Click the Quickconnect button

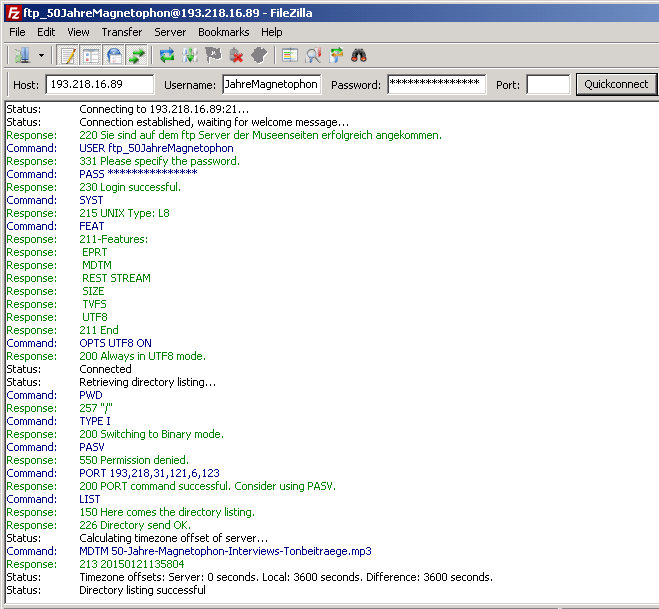(616, 84)
